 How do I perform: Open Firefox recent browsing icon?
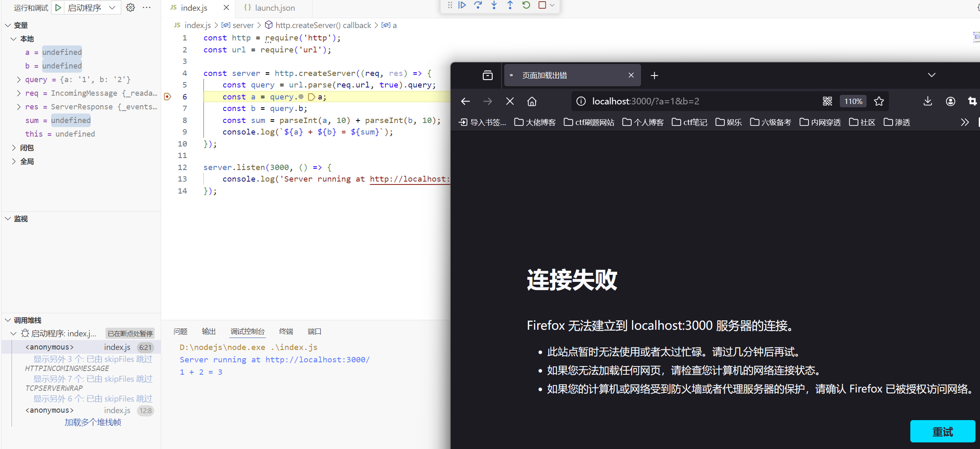pos(488,75)
